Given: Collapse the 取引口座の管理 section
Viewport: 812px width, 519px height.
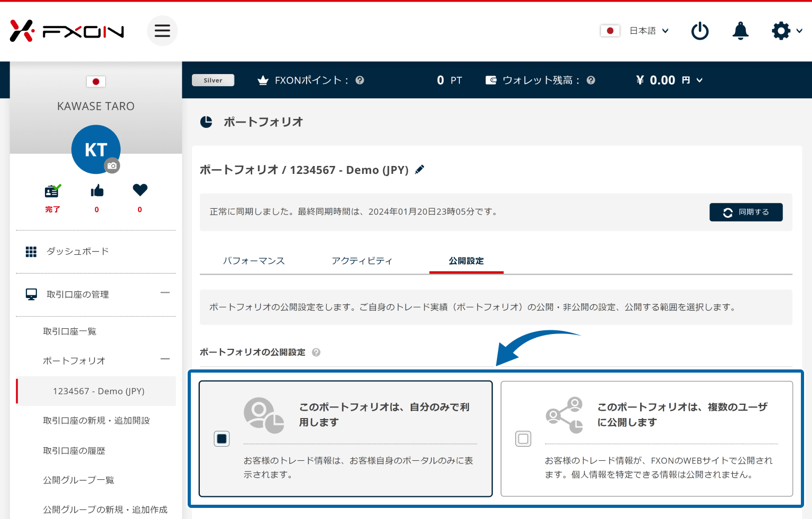Looking at the screenshot, I should (x=165, y=293).
